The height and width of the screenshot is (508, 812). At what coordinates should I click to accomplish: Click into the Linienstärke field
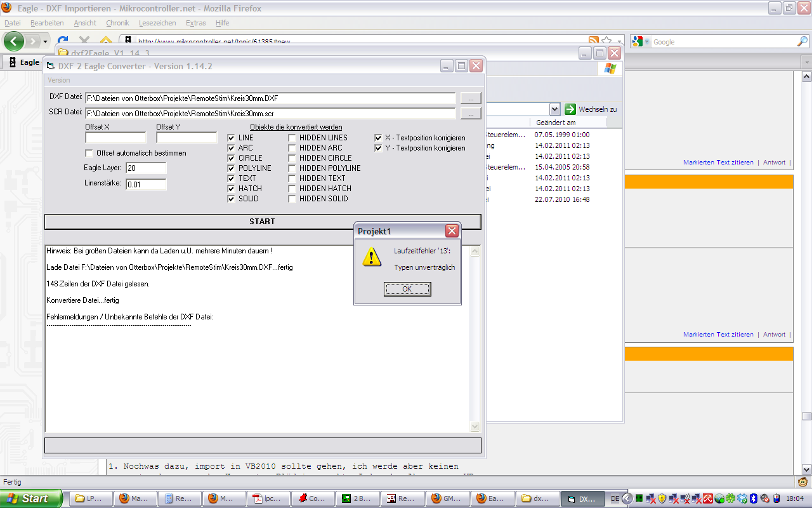pos(146,185)
